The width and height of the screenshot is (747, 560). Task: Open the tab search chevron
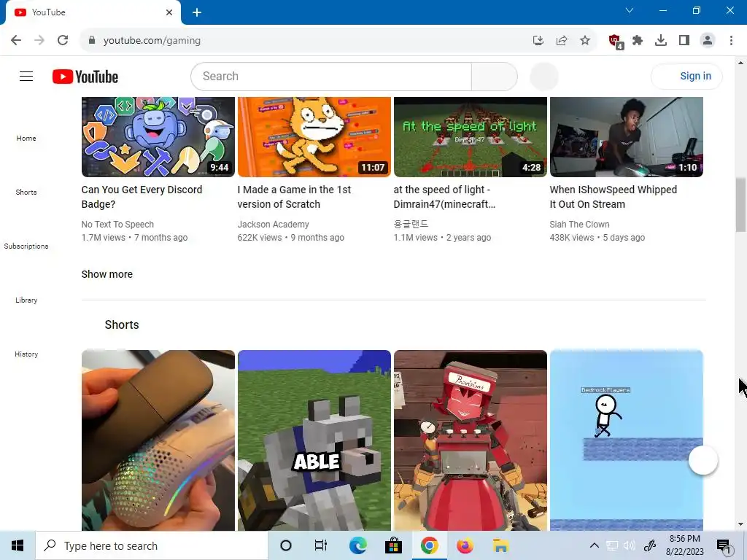tap(630, 10)
